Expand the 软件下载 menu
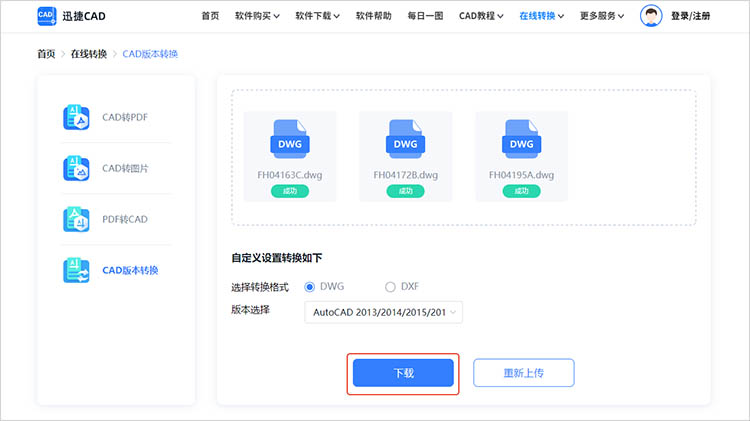The image size is (750, 421). pos(318,16)
